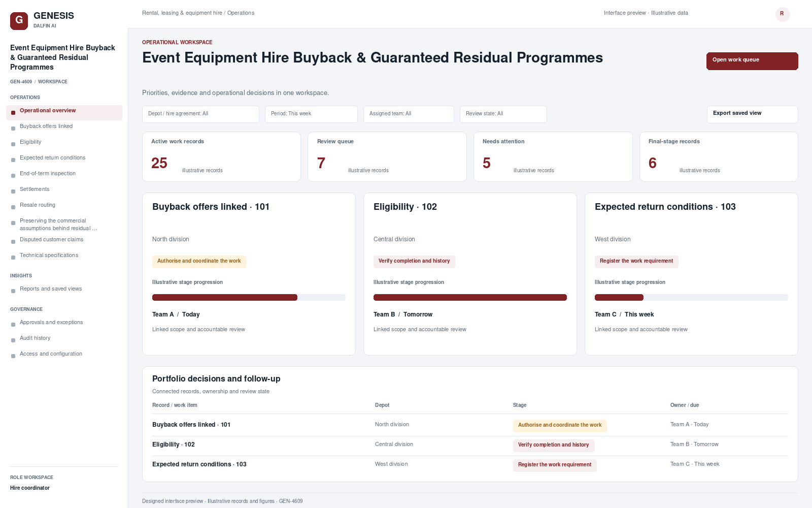
Task: Open the Final-stage records card
Action: click(719, 156)
